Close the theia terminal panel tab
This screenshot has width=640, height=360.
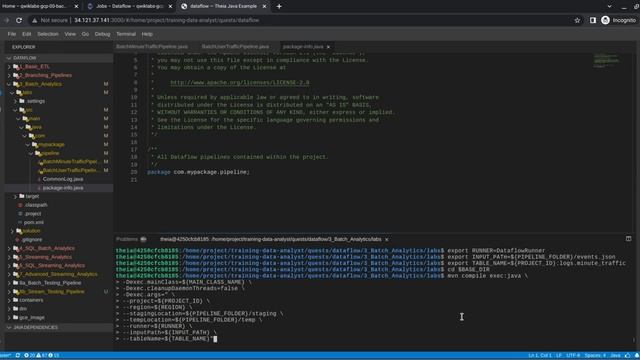387,240
